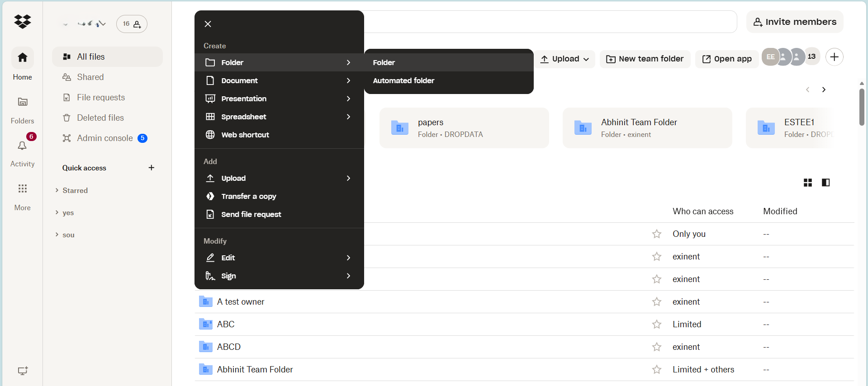
Task: Select Folder in the Create menu
Action: [279, 62]
